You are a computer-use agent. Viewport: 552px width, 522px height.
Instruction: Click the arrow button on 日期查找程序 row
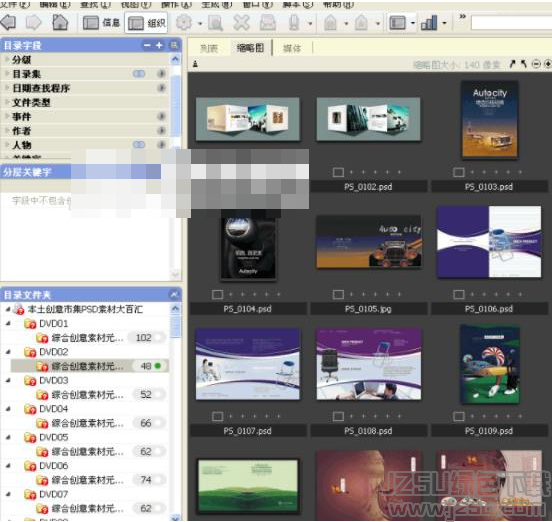pos(161,88)
